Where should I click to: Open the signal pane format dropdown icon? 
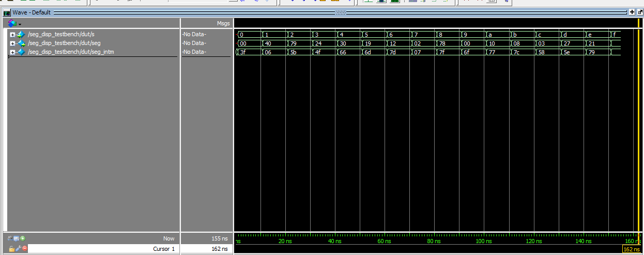click(x=15, y=24)
